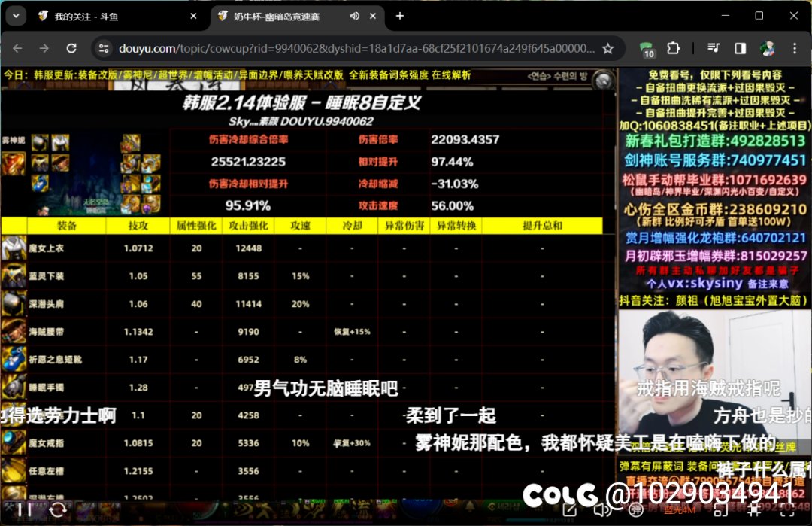Open a new browser tab
This screenshot has height=526, width=812.
pos(400,16)
